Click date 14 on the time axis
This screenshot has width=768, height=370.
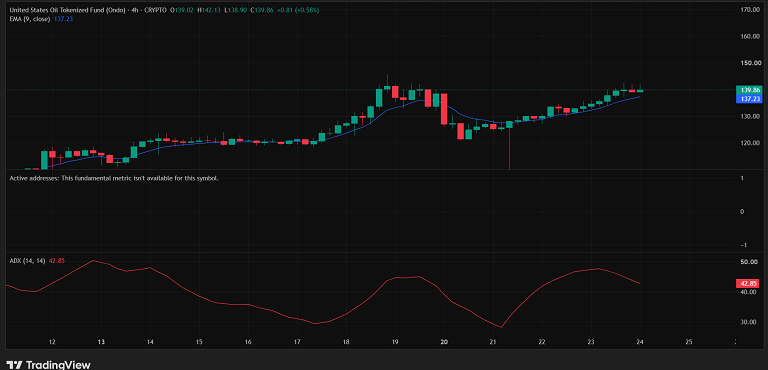point(150,342)
